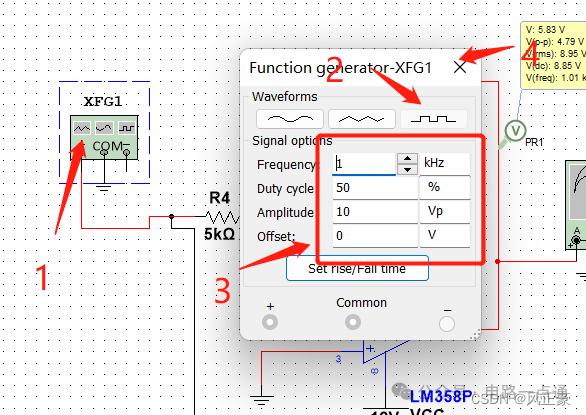The width and height of the screenshot is (586, 415).
Task: Select the square waveform button
Action: pos(434,119)
